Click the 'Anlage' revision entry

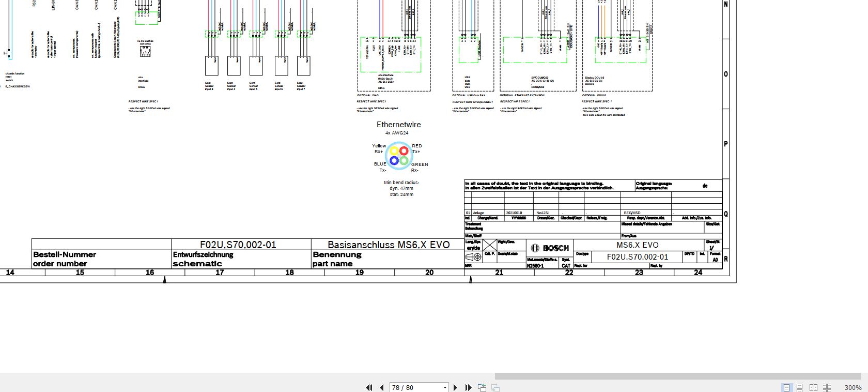click(478, 213)
